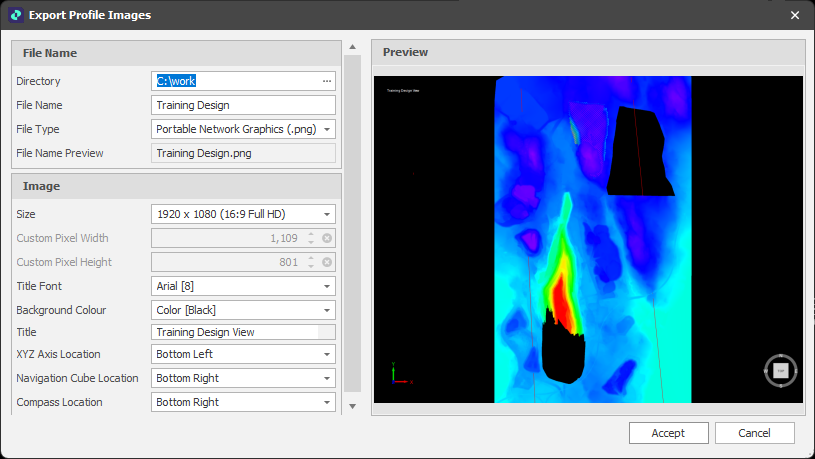Viewport: 815px width, 459px height.
Task: Expand the Size dropdown list
Action: [x=327, y=214]
